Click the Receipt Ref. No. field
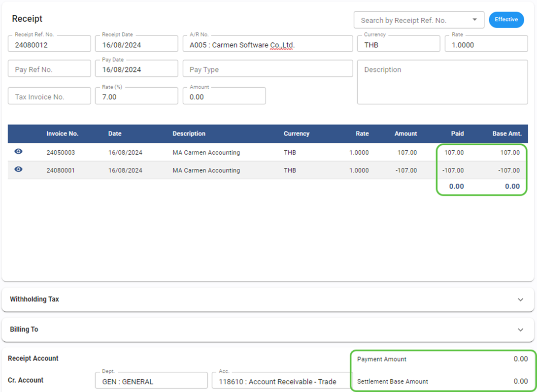Image resolution: width=537 pixels, height=392 pixels. (x=49, y=44)
